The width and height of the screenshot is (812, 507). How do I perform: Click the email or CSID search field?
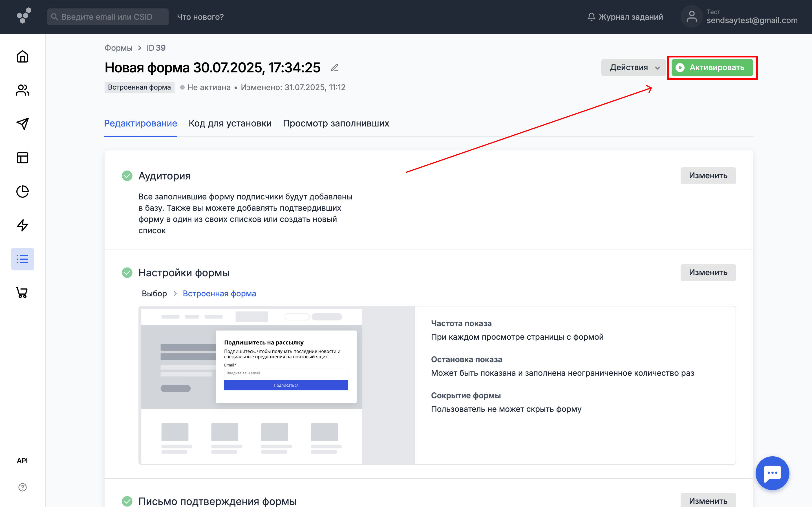(108, 17)
